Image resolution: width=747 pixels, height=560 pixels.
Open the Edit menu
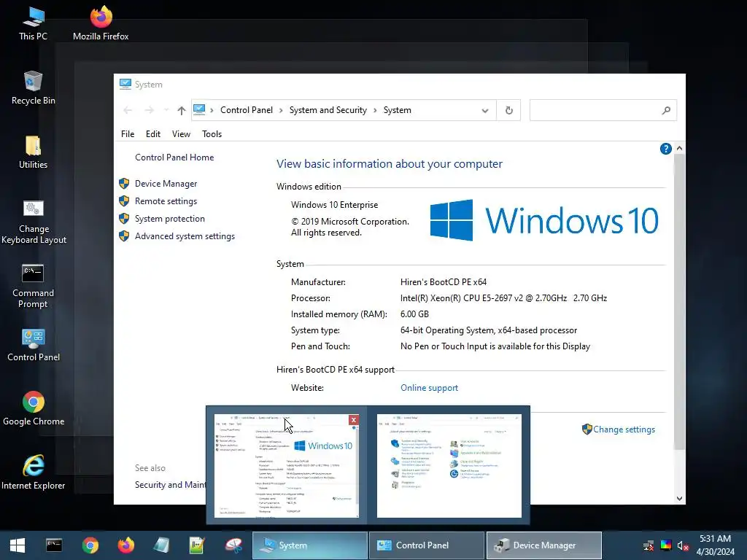click(x=153, y=134)
